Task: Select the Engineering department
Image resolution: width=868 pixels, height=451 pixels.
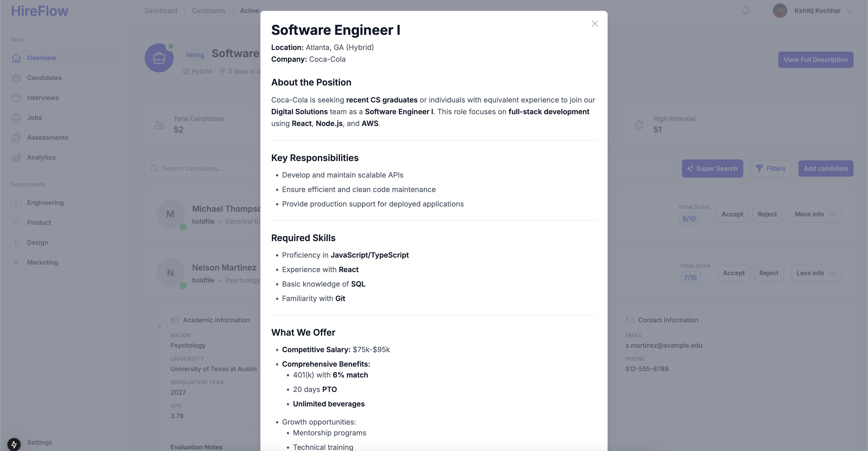Action: coord(45,203)
